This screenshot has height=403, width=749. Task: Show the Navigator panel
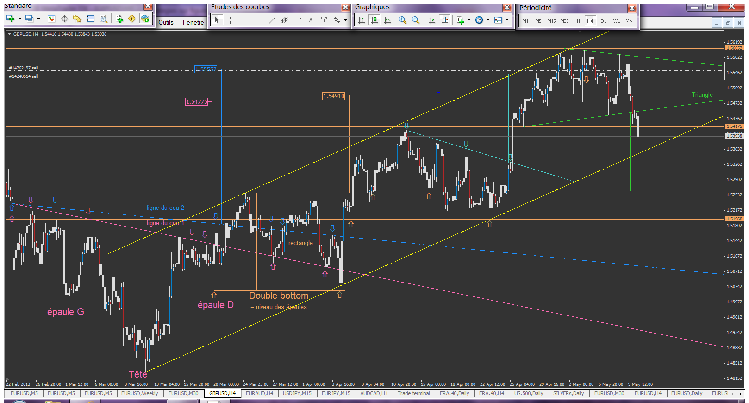[x=77, y=19]
